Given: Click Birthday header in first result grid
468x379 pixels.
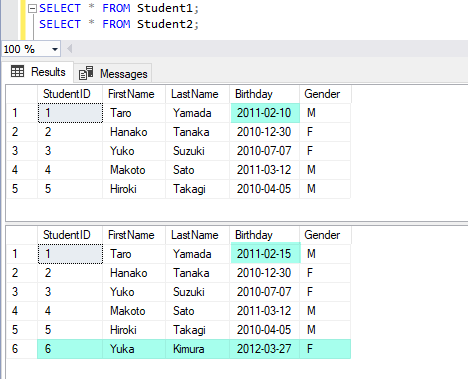Looking at the screenshot, I should click(265, 94).
